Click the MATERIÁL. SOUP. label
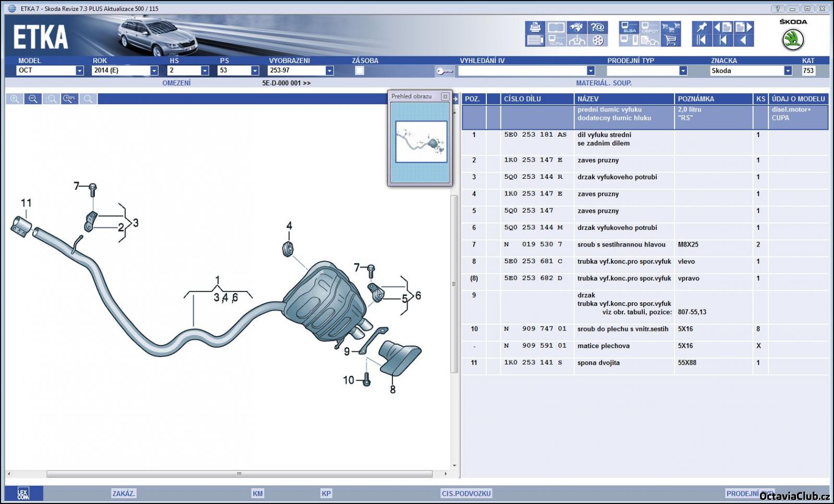 pyautogui.click(x=604, y=83)
